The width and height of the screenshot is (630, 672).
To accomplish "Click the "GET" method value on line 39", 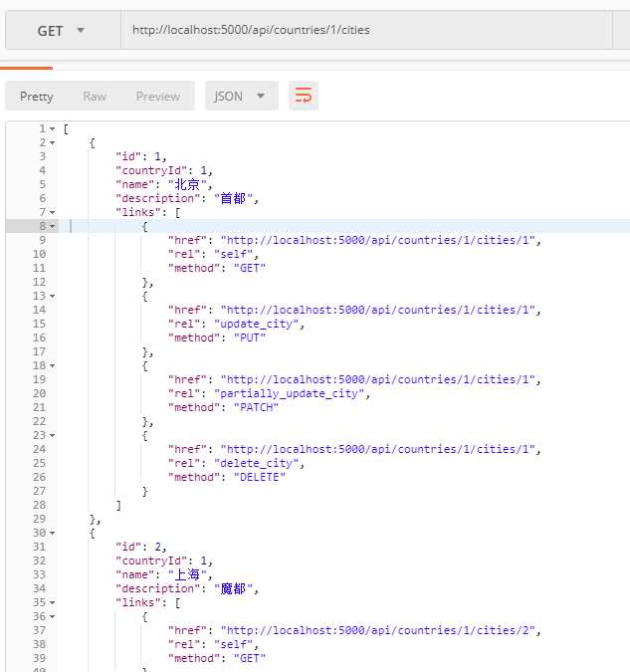I will [250, 658].
